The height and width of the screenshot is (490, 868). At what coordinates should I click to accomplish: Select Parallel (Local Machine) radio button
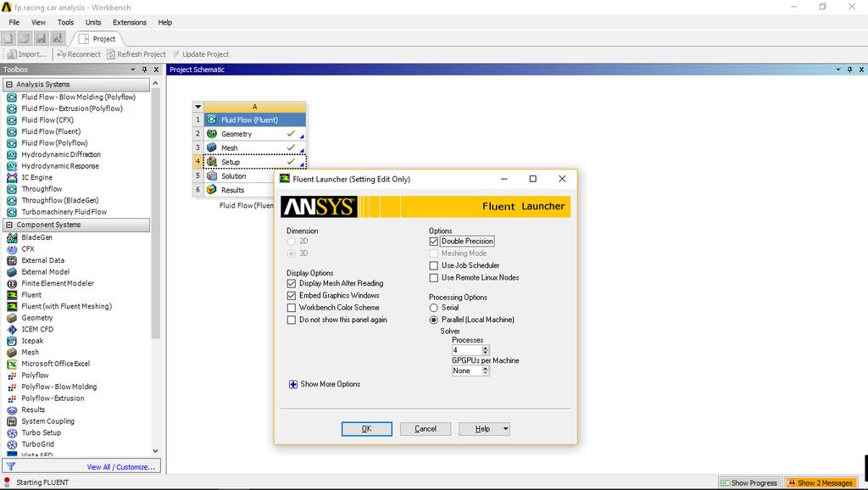433,320
